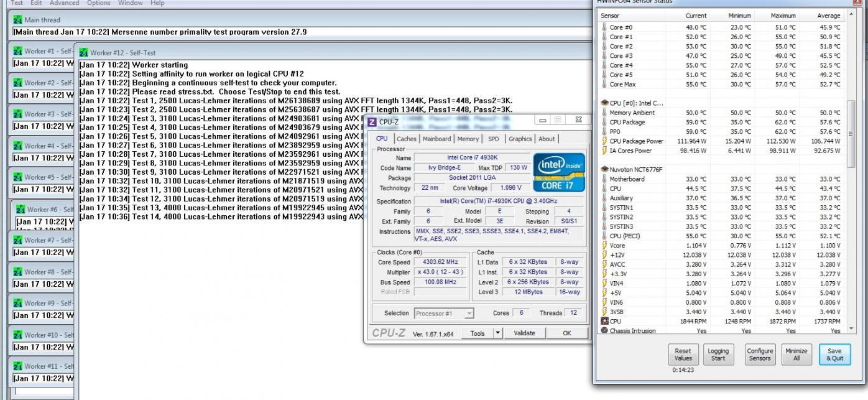This screenshot has width=868, height=400.
Task: Click the Worker #8 window icon
Action: 18,272
